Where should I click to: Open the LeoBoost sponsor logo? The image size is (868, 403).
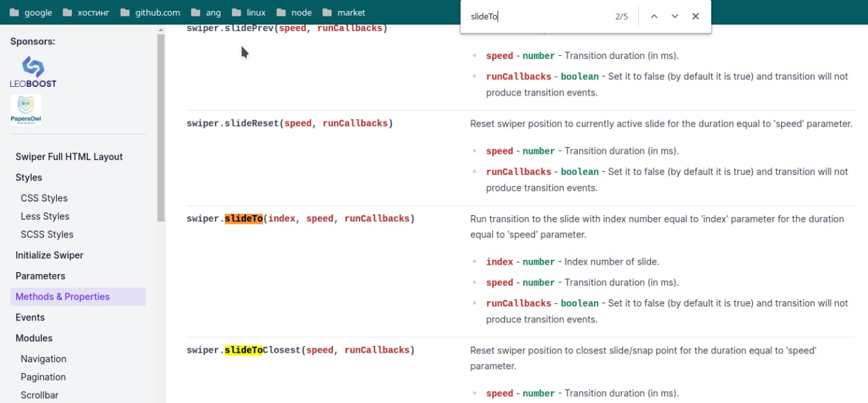[x=33, y=72]
